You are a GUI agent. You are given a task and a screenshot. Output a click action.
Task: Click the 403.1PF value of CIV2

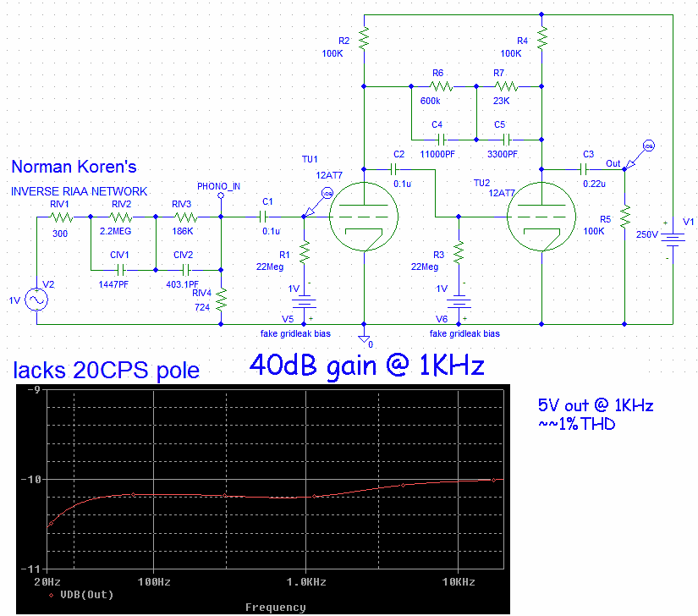pyautogui.click(x=182, y=284)
